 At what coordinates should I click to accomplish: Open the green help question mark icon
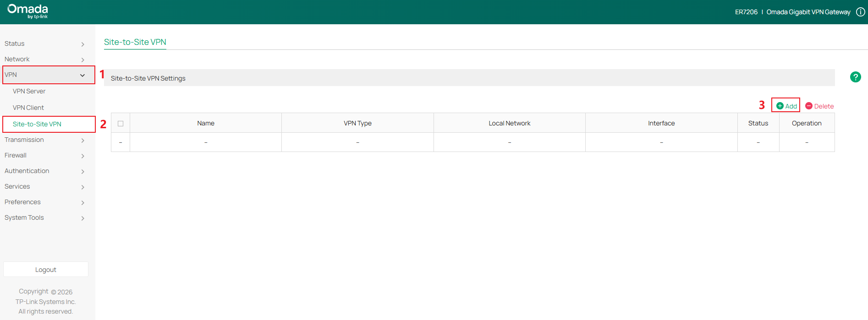855,77
